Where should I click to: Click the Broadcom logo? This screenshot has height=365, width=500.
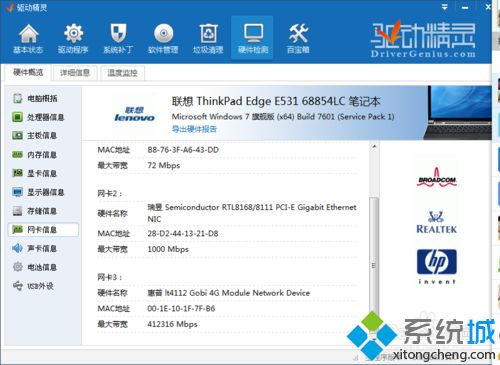(437, 177)
